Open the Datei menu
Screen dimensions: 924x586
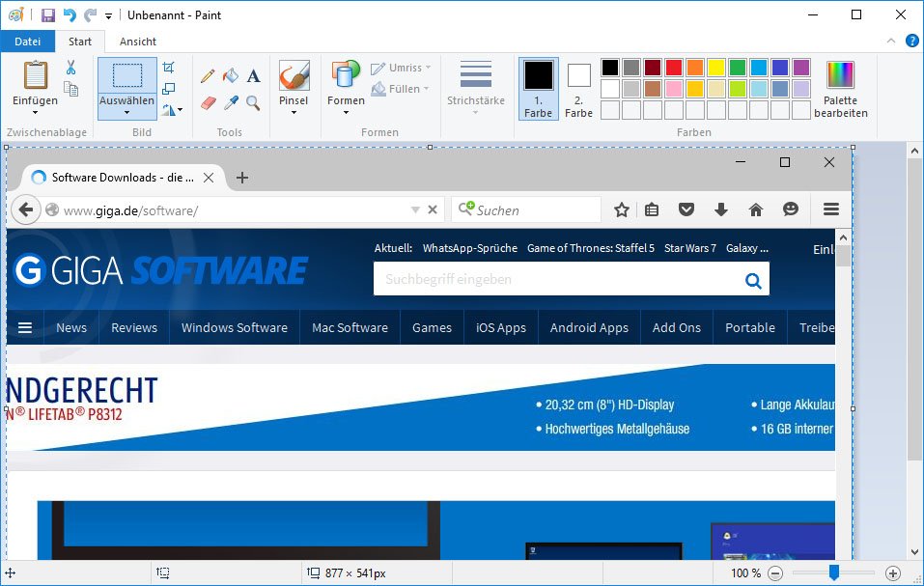(x=28, y=42)
